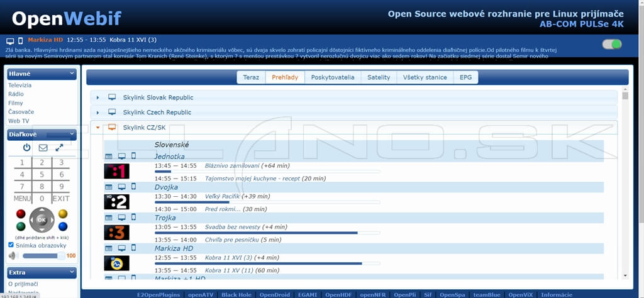The image size is (644, 298).
Task: Click the progress bar under Svadba bez nevesty
Action: click(267, 233)
